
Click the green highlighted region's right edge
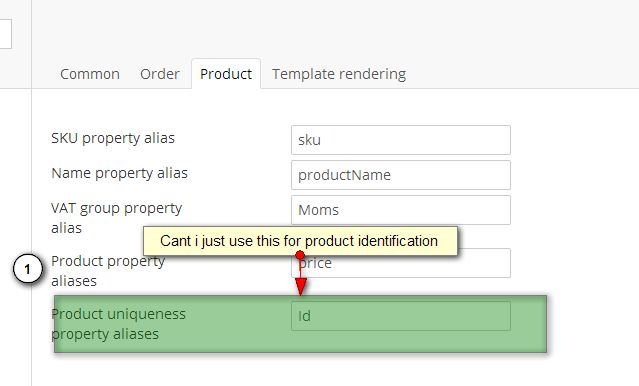tap(546, 324)
